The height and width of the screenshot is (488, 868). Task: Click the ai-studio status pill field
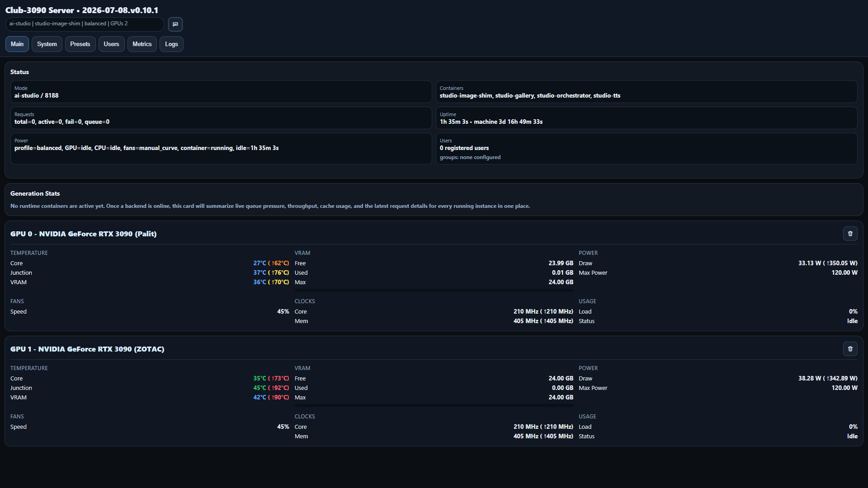pyautogui.click(x=85, y=24)
